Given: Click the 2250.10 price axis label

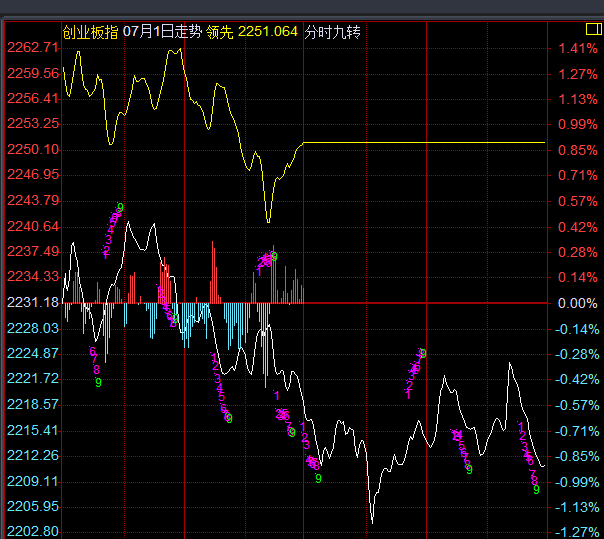Looking at the screenshot, I should tap(32, 149).
